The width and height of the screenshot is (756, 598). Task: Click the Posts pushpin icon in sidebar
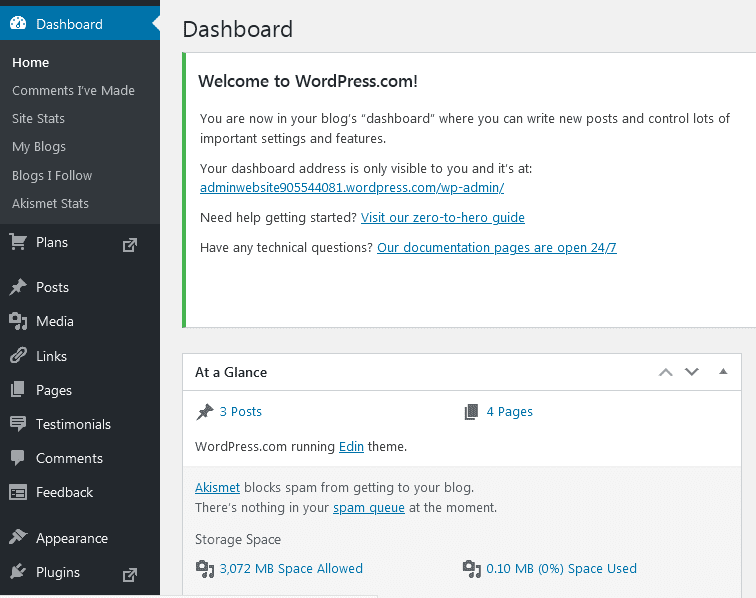18,287
